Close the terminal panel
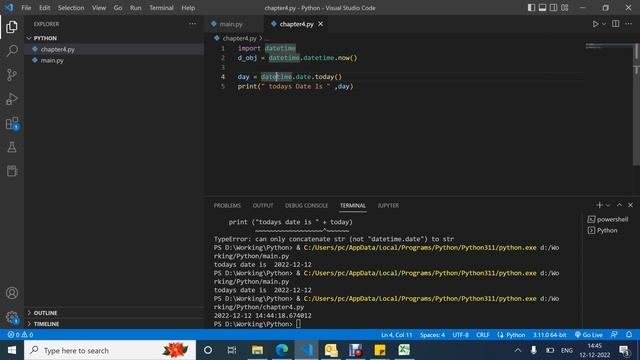The image size is (640, 360). pyautogui.click(x=630, y=205)
